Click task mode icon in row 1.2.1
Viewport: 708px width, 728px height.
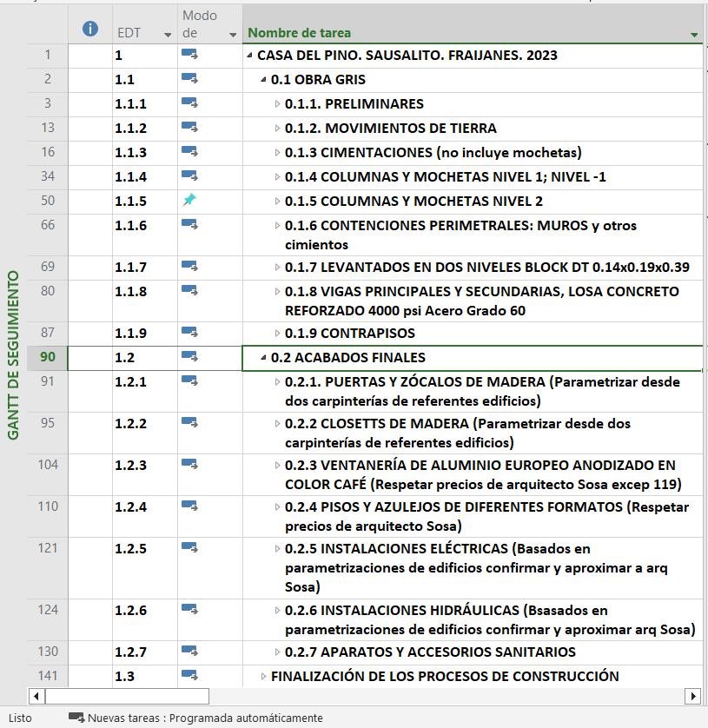tap(189, 381)
